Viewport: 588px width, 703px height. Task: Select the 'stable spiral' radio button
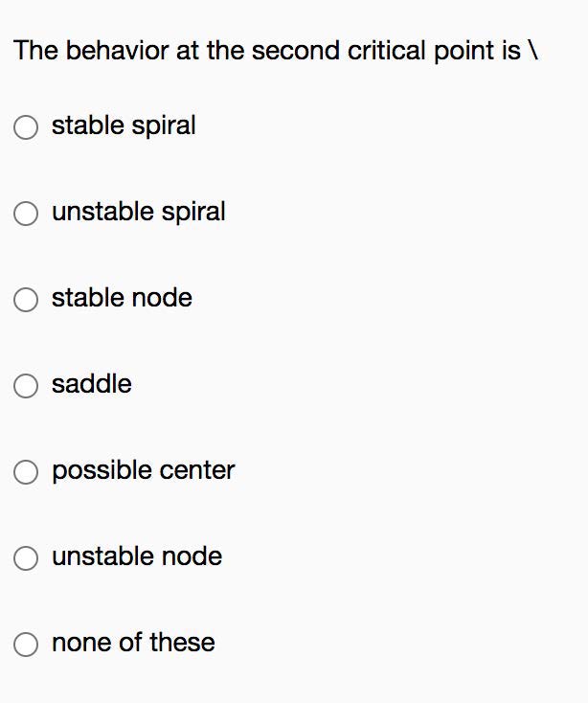(27, 126)
